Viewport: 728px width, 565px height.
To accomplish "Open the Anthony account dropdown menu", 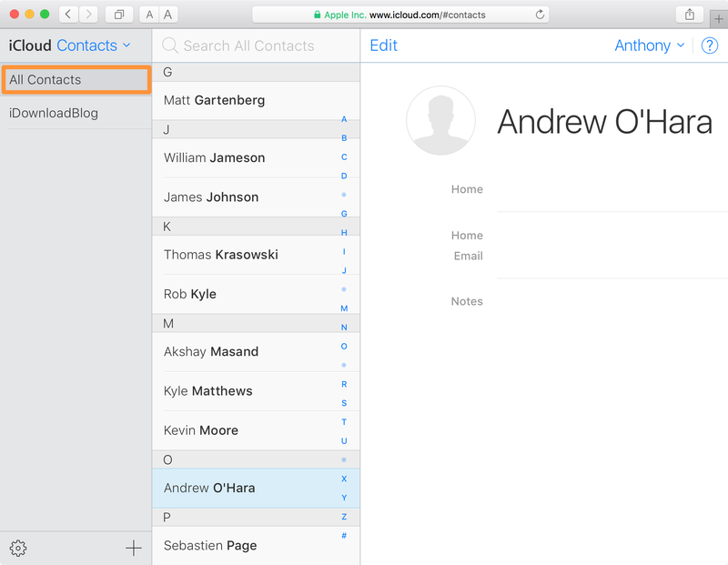I will [649, 45].
